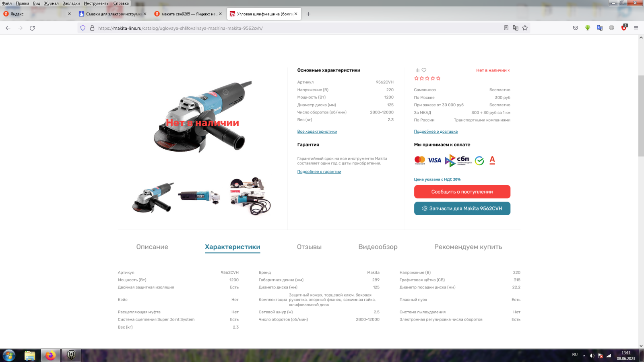The height and width of the screenshot is (362, 644).
Task: Close the макита свн9265 search tab
Action: click(220, 14)
